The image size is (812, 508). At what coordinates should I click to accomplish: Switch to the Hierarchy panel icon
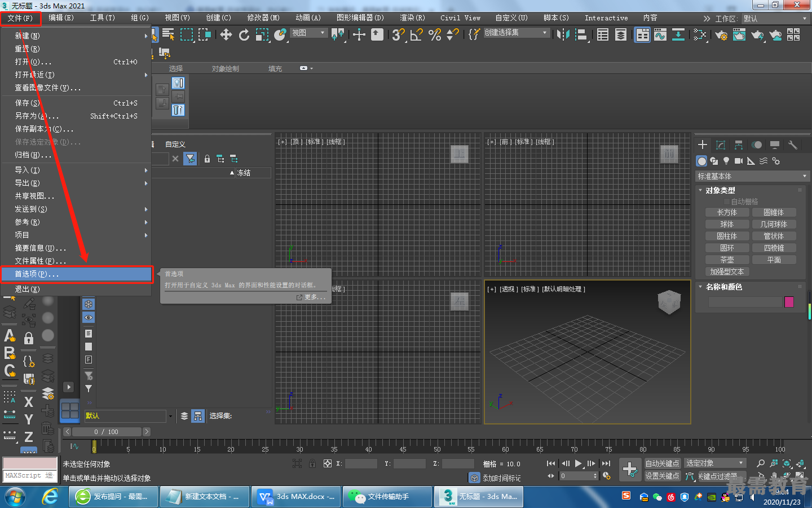739,145
